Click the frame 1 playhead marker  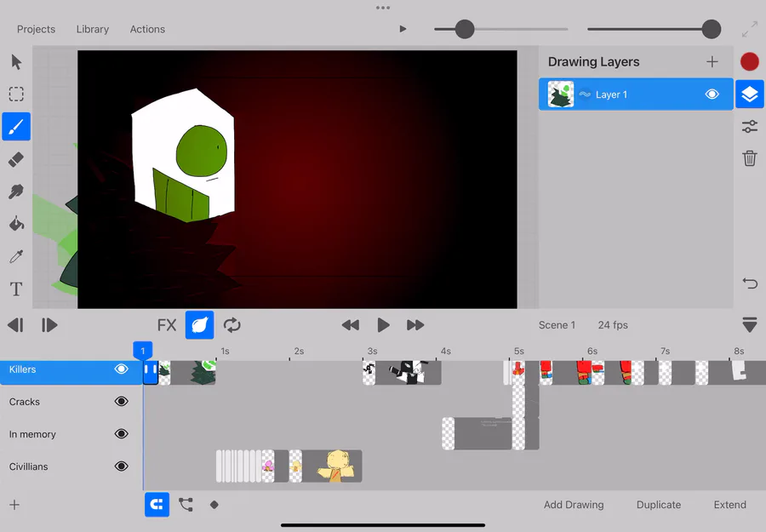tap(143, 351)
